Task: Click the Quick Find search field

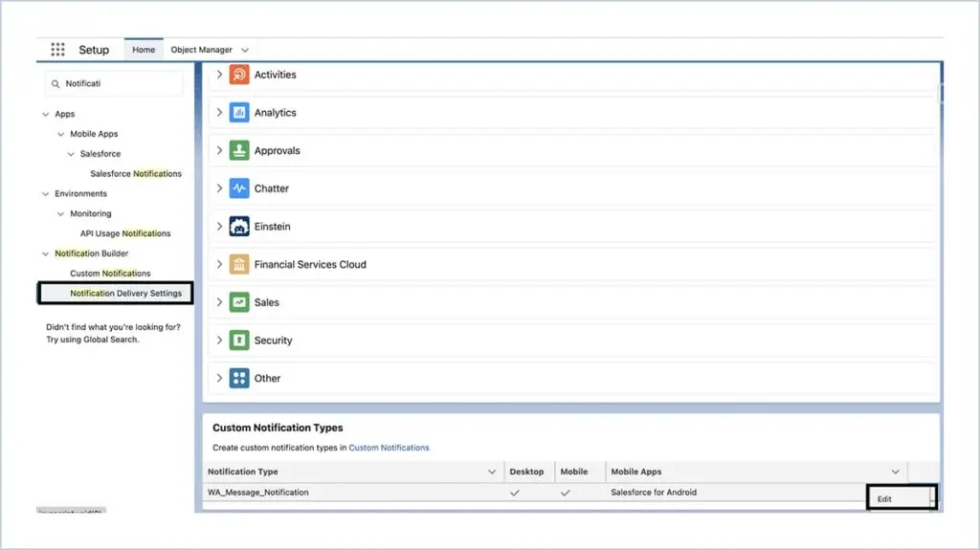Action: point(114,84)
